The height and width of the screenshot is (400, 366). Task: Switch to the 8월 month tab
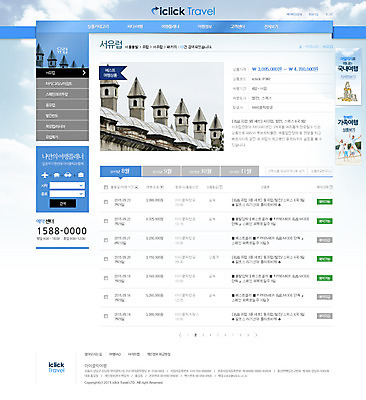(121, 171)
